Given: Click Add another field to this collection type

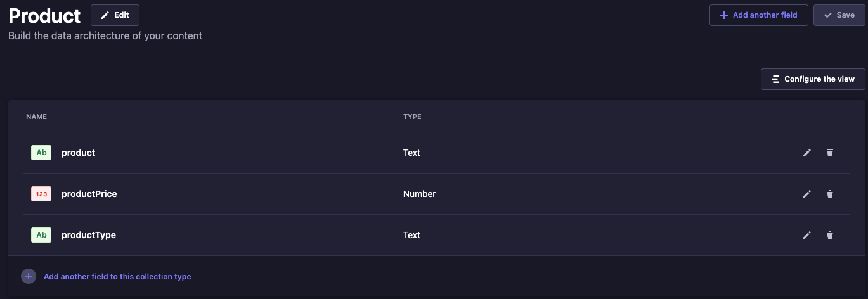Looking at the screenshot, I should pos(117,277).
